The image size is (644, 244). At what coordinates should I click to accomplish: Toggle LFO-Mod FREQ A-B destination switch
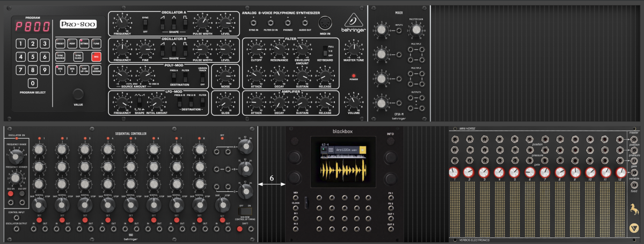(179, 102)
